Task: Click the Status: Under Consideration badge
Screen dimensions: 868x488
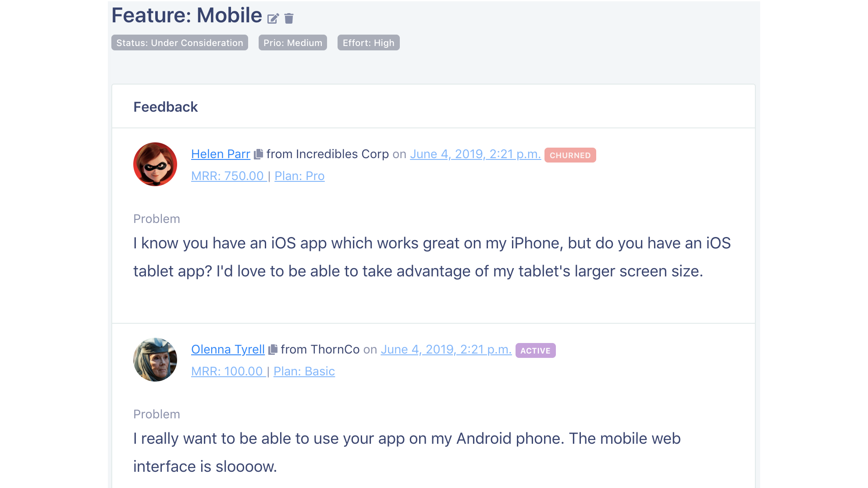Action: pos(180,43)
